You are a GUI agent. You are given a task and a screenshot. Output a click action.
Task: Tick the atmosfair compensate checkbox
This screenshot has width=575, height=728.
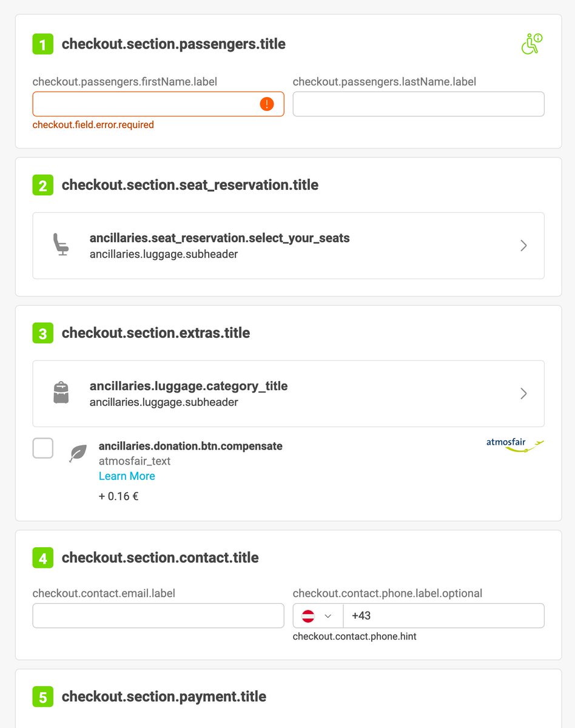(x=43, y=448)
